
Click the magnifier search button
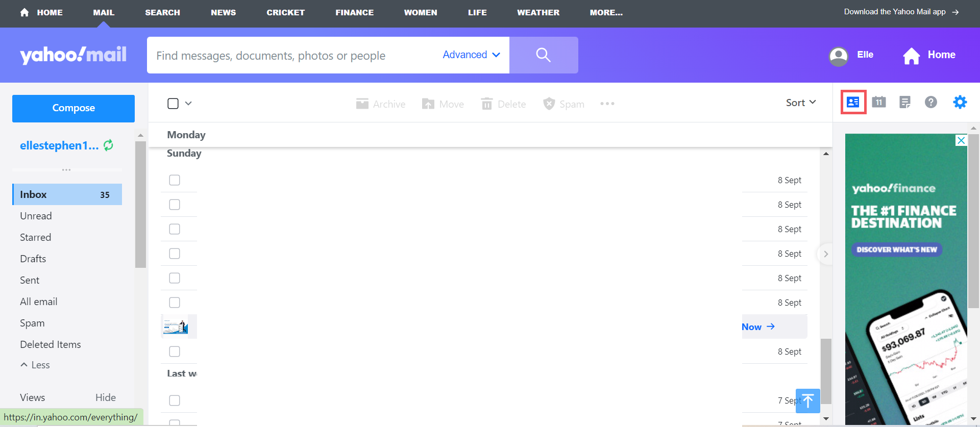point(544,55)
